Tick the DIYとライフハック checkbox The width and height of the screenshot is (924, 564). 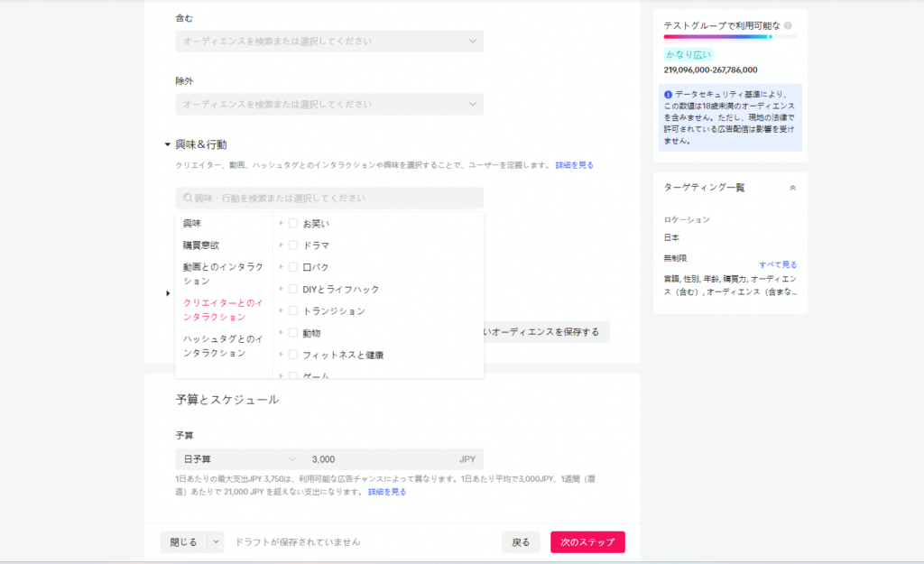click(293, 289)
